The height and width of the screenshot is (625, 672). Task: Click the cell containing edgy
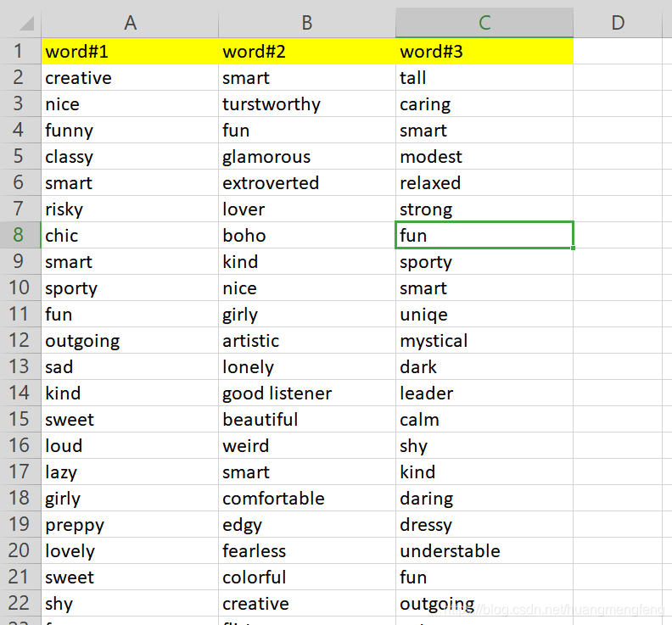click(307, 524)
